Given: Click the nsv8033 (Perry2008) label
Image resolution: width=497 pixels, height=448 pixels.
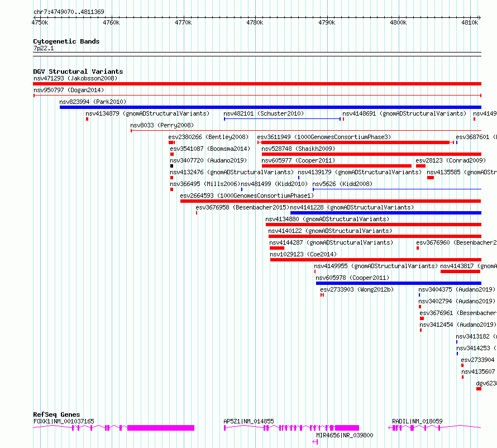Looking at the screenshot, I should [x=162, y=125].
